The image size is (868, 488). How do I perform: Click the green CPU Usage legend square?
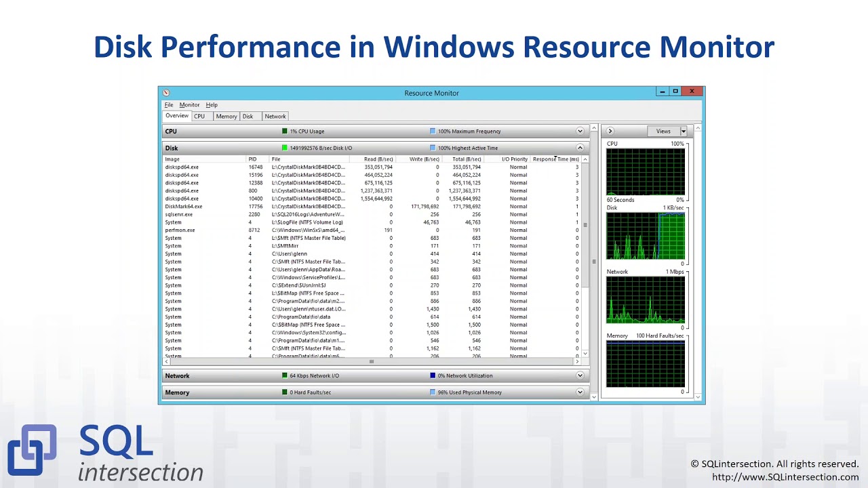285,131
